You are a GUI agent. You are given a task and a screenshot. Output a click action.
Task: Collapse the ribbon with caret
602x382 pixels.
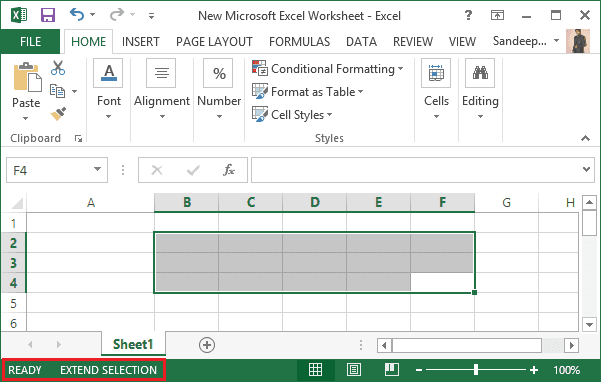[x=585, y=138]
